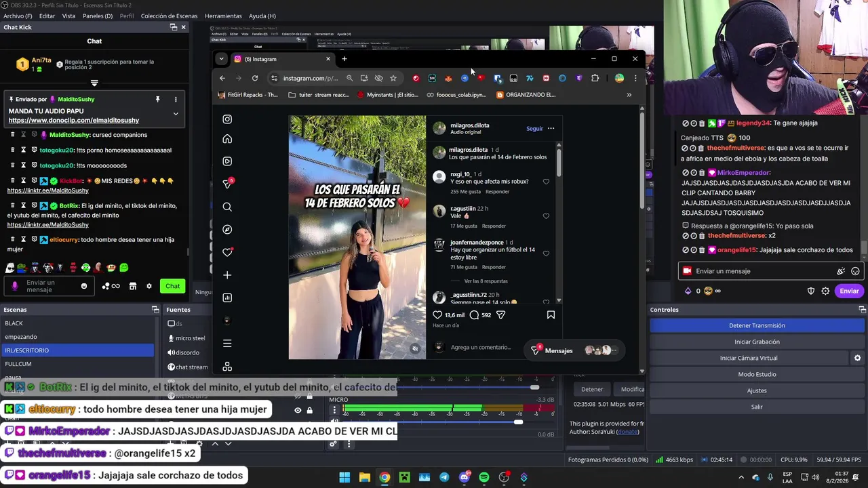Screen dimensions: 868x488
Task: Open the donoclip.com link in pinned message
Action: click(74, 121)
